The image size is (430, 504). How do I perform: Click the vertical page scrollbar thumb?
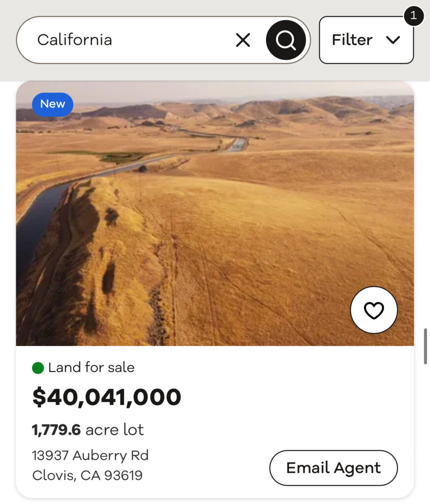click(426, 347)
